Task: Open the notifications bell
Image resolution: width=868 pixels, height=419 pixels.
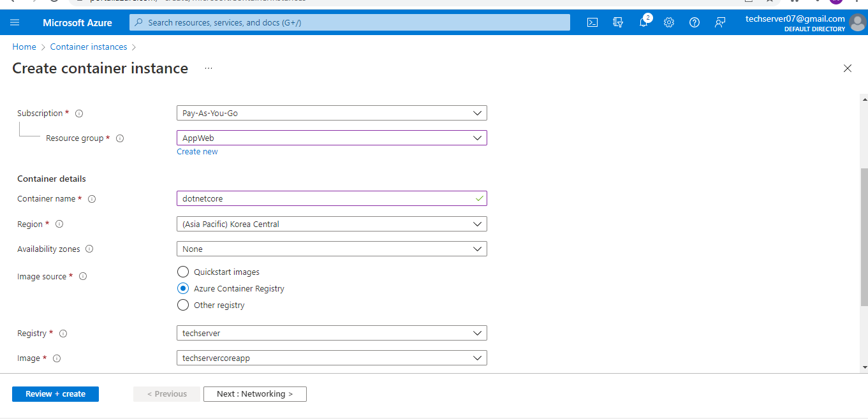Action: click(x=644, y=22)
